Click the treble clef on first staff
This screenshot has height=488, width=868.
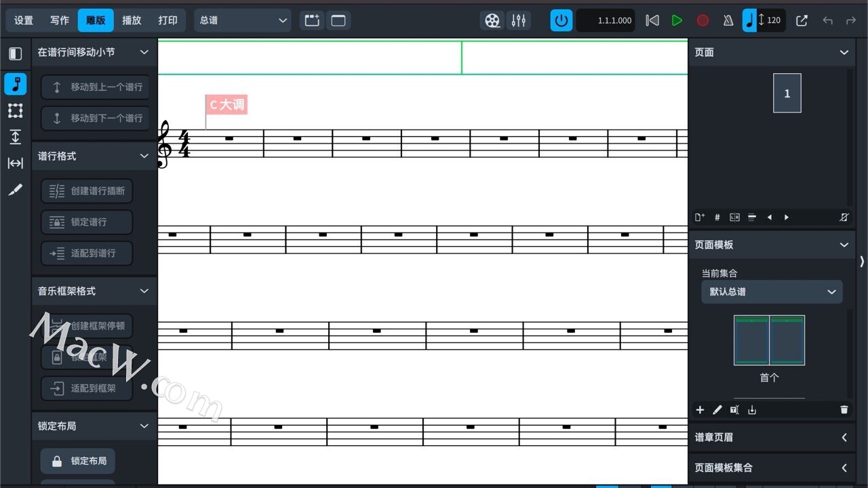163,144
